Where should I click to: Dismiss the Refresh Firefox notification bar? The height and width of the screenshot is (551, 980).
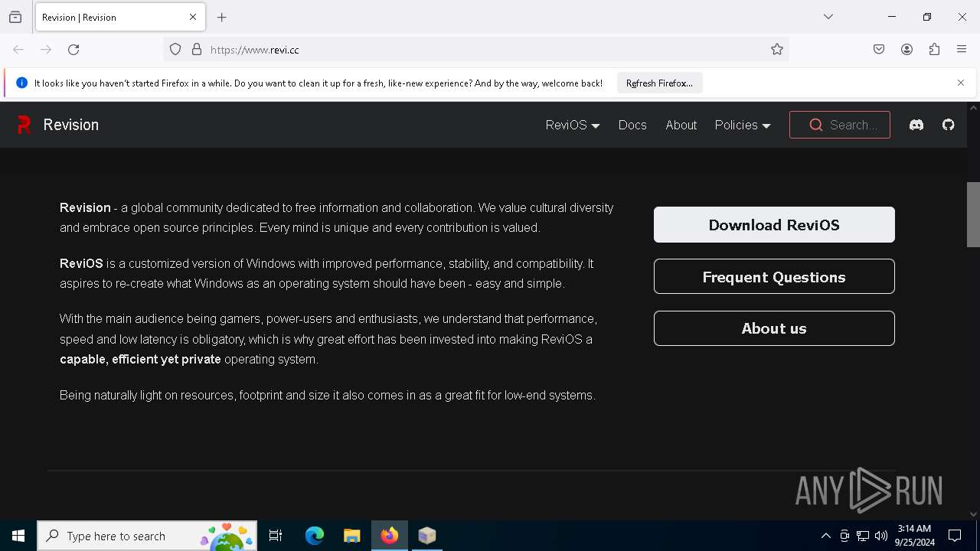pos(961,83)
